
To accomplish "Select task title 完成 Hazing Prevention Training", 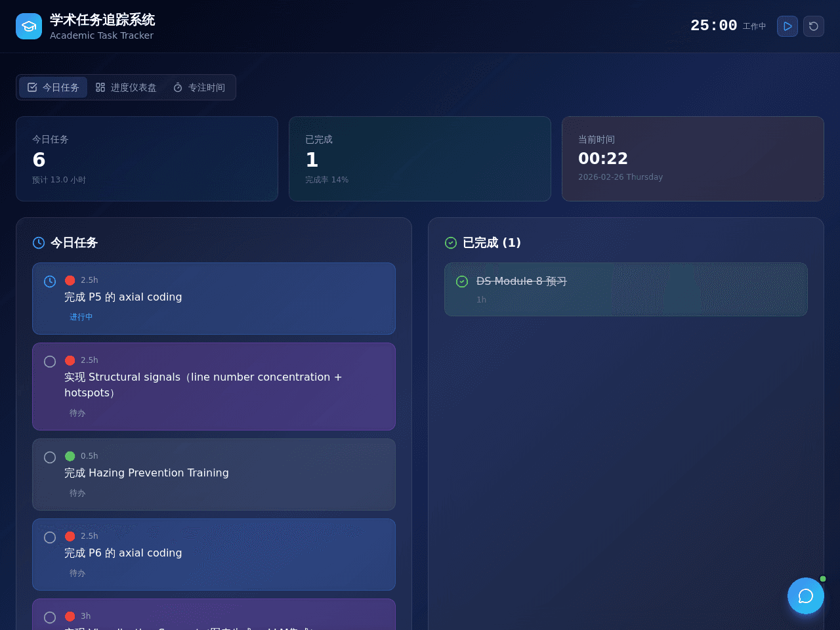I will click(146, 473).
